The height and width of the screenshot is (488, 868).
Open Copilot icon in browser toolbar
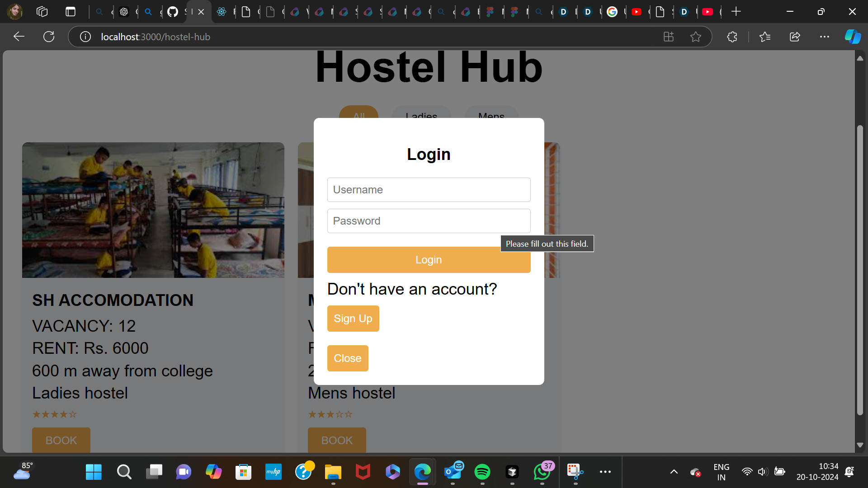click(853, 37)
